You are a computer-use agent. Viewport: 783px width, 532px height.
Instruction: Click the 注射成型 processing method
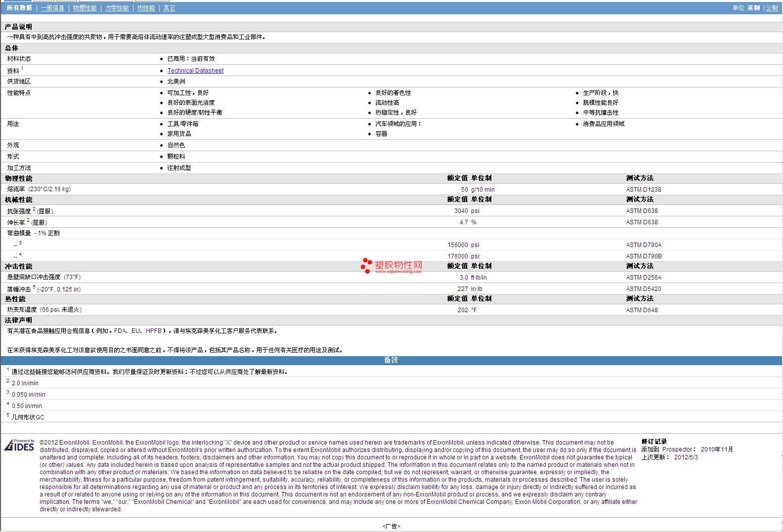(179, 168)
